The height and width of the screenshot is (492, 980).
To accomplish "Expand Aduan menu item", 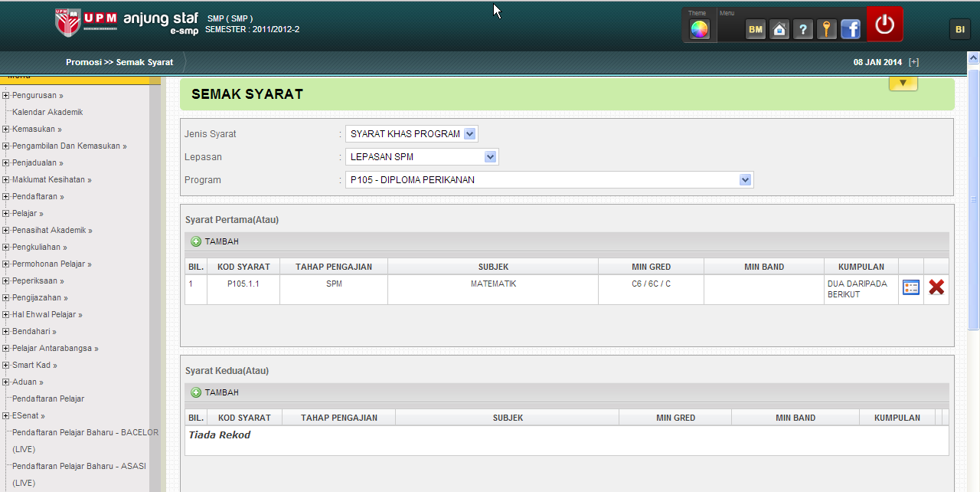I will click(x=28, y=382).
